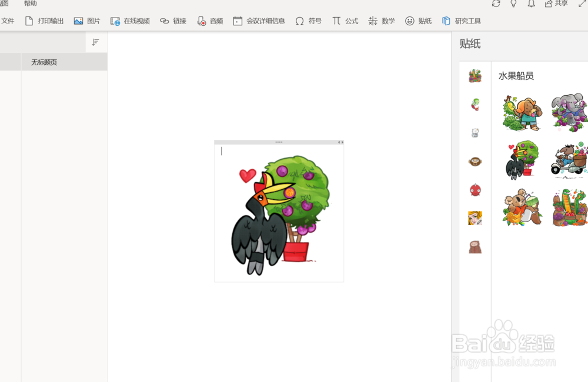Viewport: 588px width, 382px height.
Task: Launch the 研究工具 research tool
Action: [x=462, y=21]
